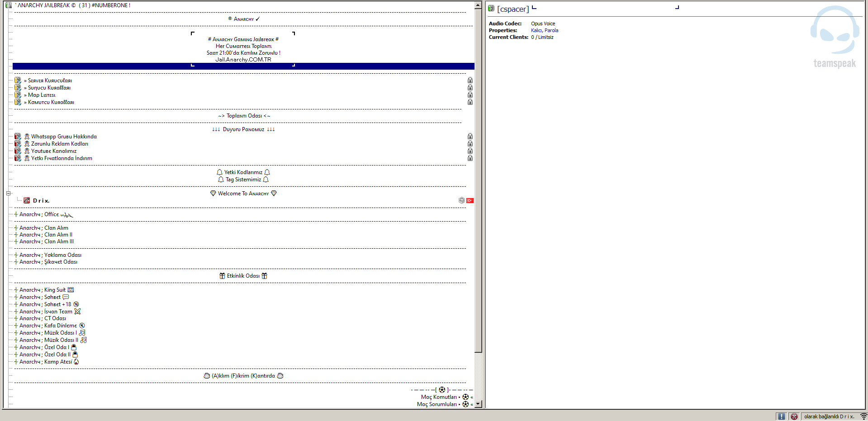Click the red face icon in status bar
Screen dimensions: 868x421
pos(794,416)
